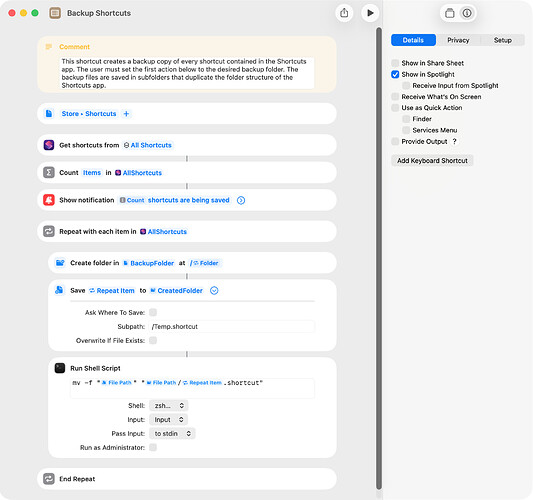Image resolution: width=533 pixels, height=500 pixels.
Task: Open the Pass Input to stdin dropdown
Action: coord(172,433)
